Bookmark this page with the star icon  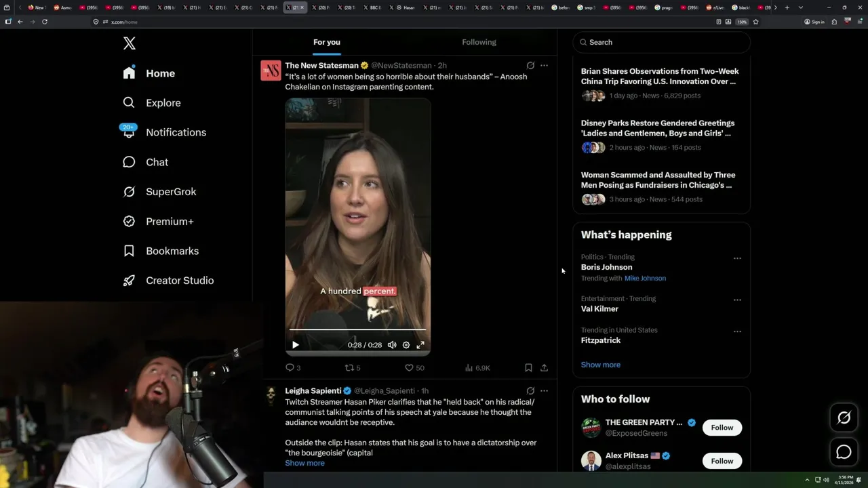pos(755,22)
